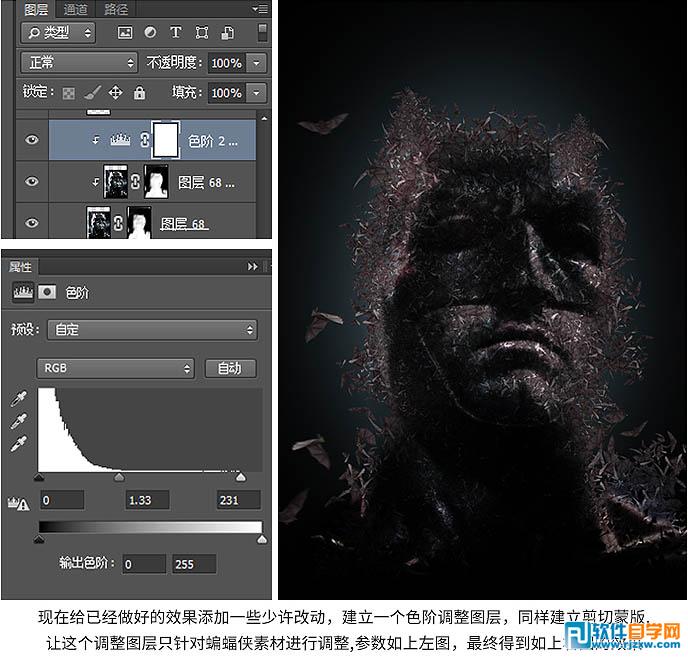The height and width of the screenshot is (658, 688).
Task: Select the levels histogram icon in Properties
Action: click(x=23, y=292)
